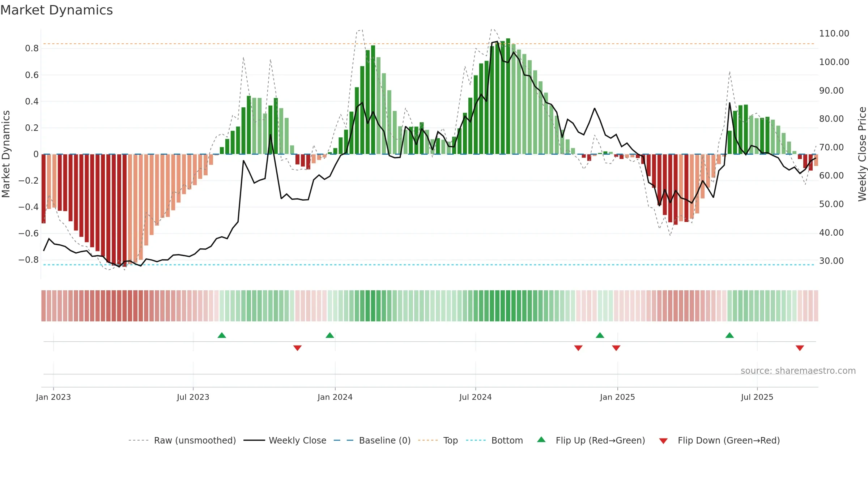Click the Jan 2024 x-axis label
Viewport: 868px width, 488px height.
tap(335, 397)
